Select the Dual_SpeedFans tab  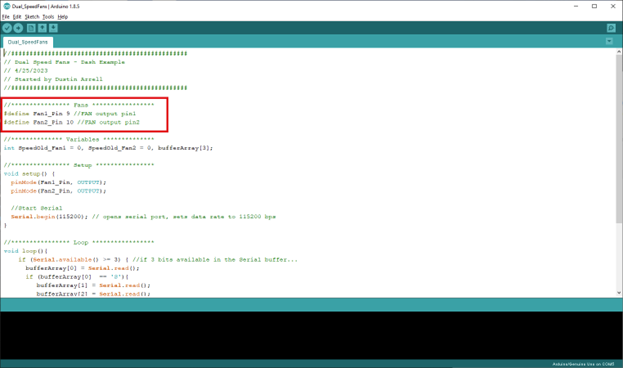[28, 42]
